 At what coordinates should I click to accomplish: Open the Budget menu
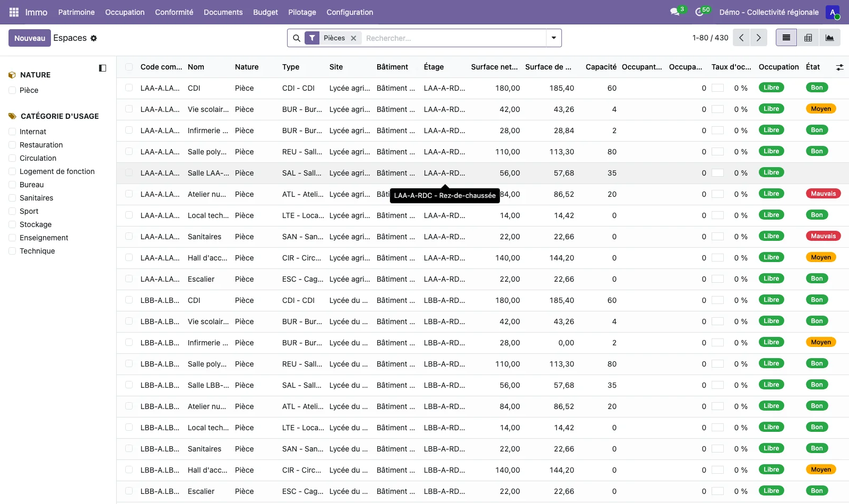(x=265, y=12)
